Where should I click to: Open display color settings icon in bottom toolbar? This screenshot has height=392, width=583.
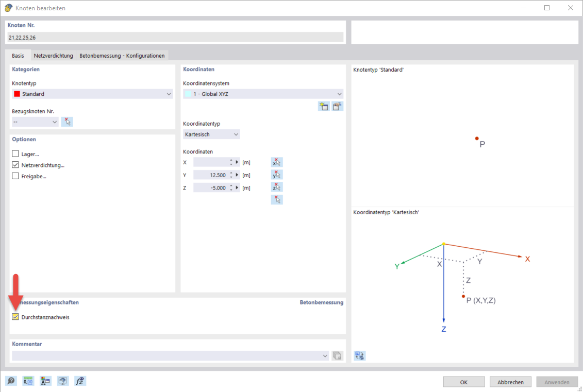pos(45,381)
